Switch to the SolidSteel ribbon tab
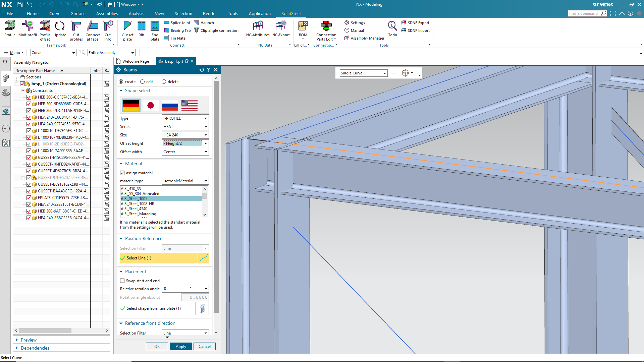 290,13
